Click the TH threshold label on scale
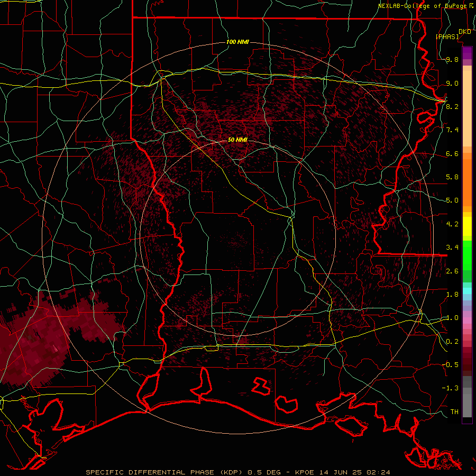The image size is (476, 476). [x=454, y=411]
